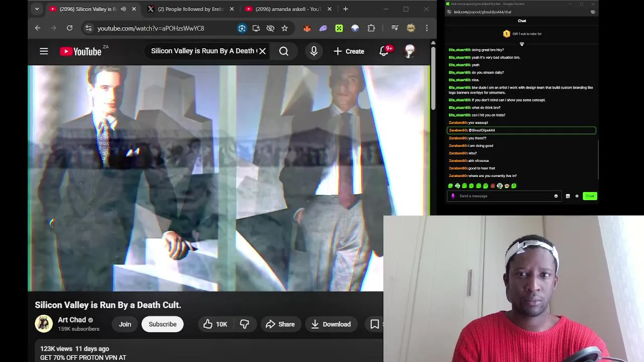The image size is (644, 362).
Task: Click the Kick chat scrollbar
Action: pyautogui.click(x=598, y=159)
